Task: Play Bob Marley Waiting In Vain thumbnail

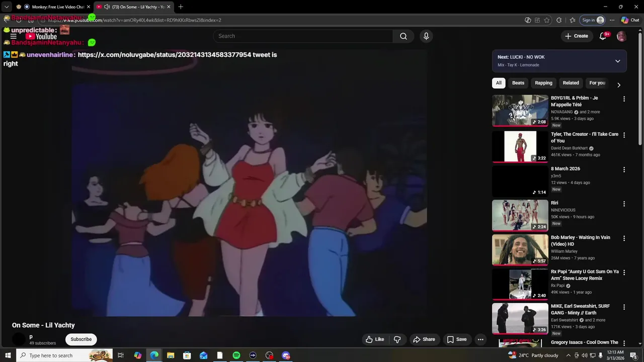Action: (x=520, y=250)
